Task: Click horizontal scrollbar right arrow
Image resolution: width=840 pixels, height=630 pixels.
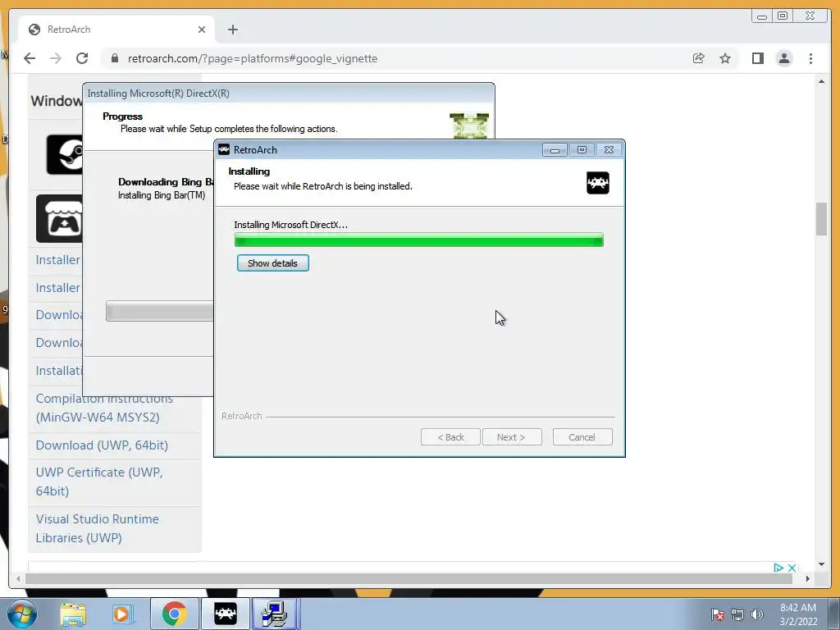Action: click(808, 578)
